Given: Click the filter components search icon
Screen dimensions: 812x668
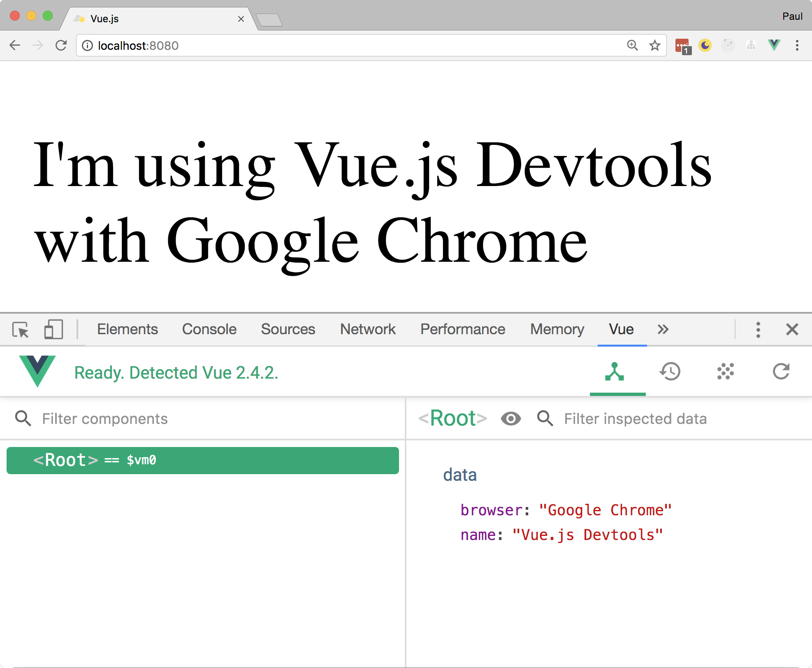Looking at the screenshot, I should point(23,418).
